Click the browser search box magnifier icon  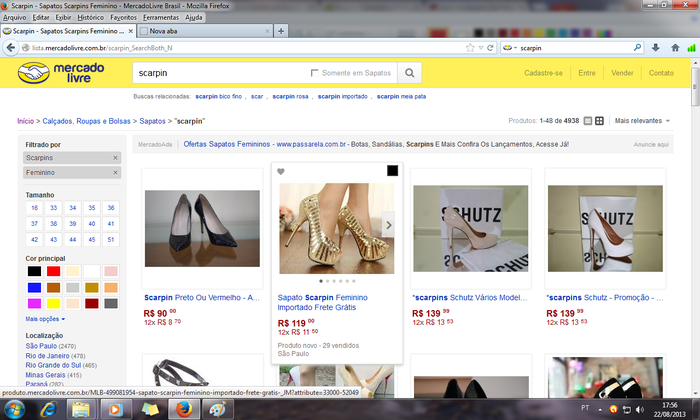(638, 47)
